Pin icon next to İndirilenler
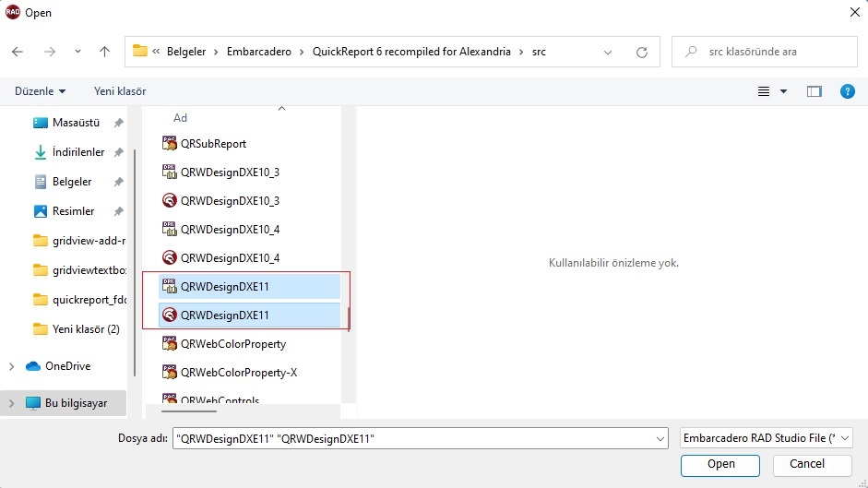 [118, 152]
